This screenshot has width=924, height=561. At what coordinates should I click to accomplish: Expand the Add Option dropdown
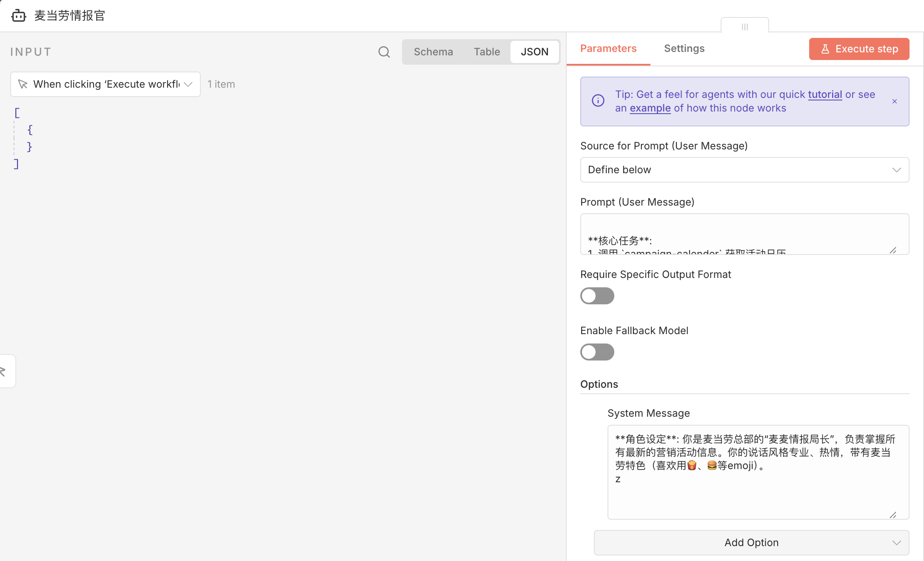751,543
